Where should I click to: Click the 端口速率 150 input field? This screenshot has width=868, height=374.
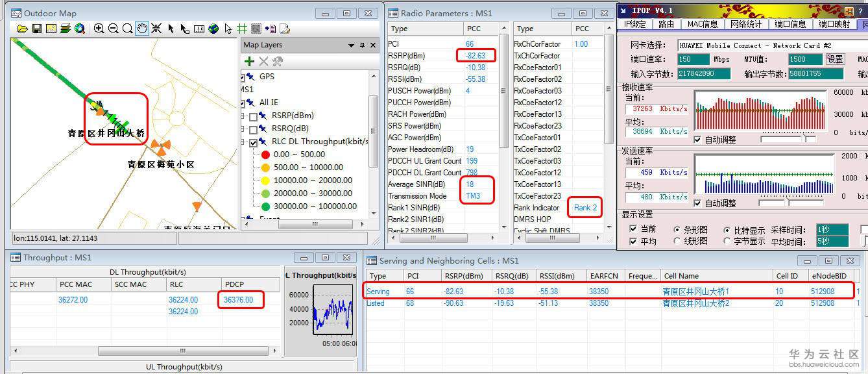point(694,59)
